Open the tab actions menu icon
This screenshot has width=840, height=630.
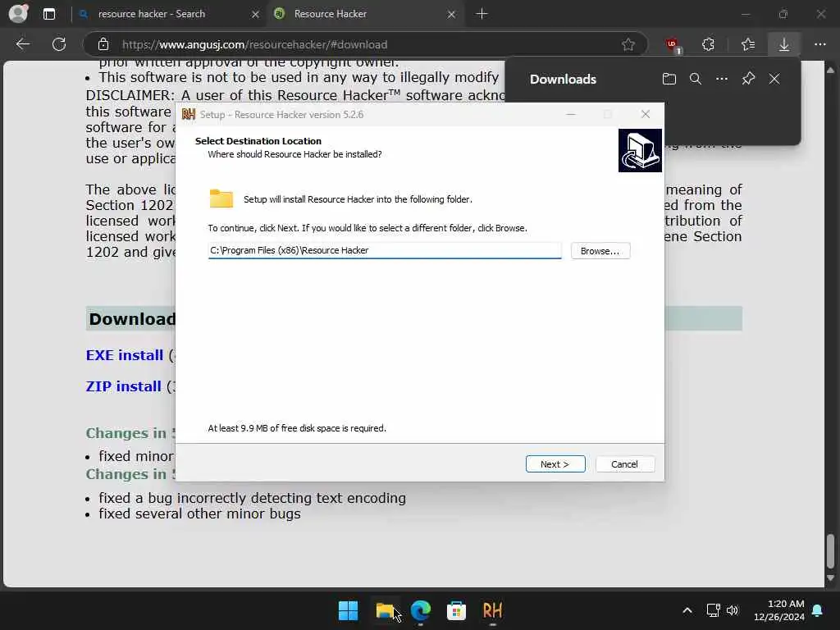pyautogui.click(x=49, y=14)
